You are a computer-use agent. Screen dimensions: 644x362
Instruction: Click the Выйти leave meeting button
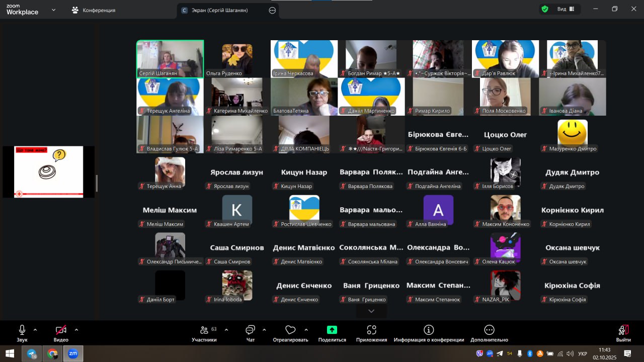coord(623,332)
